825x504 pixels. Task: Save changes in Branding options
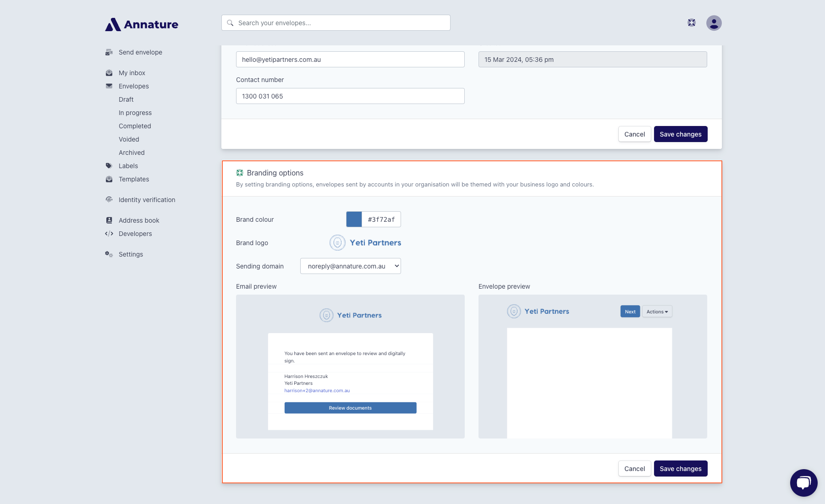[680, 469]
